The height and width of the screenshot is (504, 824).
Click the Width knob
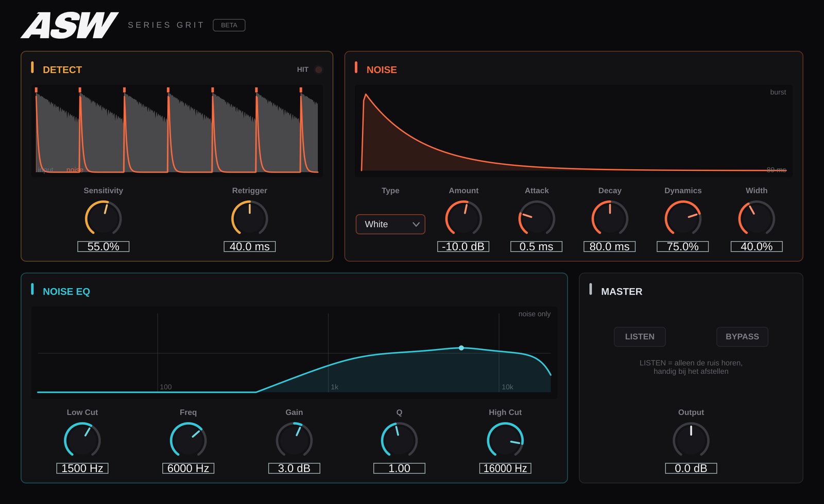(x=757, y=218)
